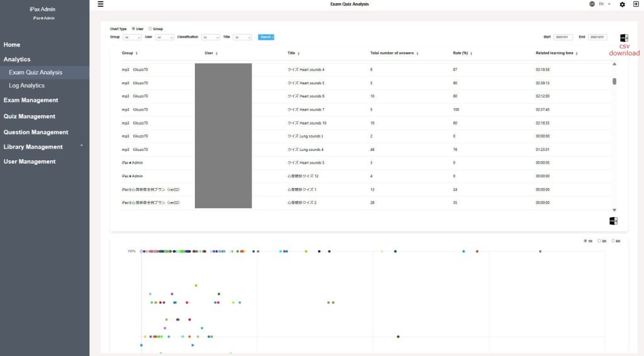The width and height of the screenshot is (644, 356).
Task: Open the Group filter dropdown
Action: 132,38
